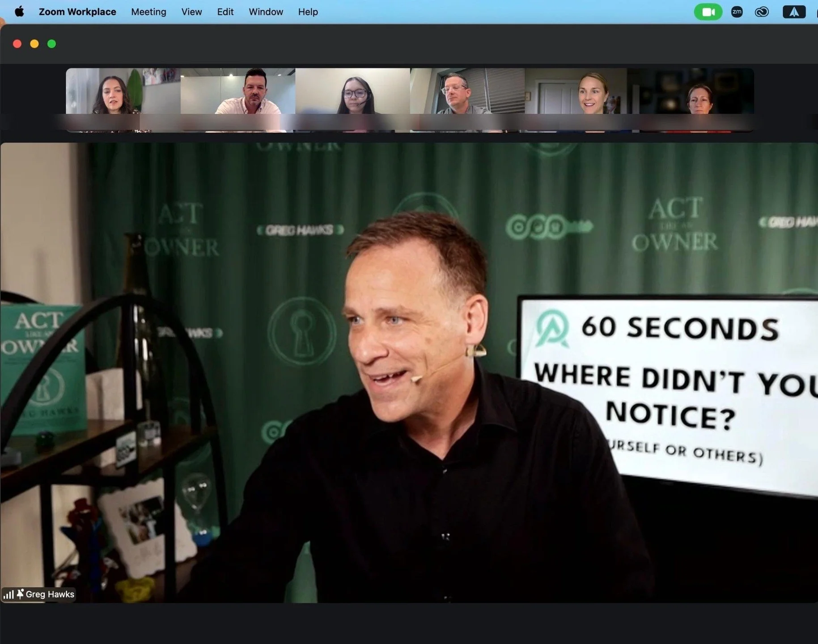This screenshot has height=644, width=818.
Task: Open the Zoom Workplace app menu
Action: [77, 12]
